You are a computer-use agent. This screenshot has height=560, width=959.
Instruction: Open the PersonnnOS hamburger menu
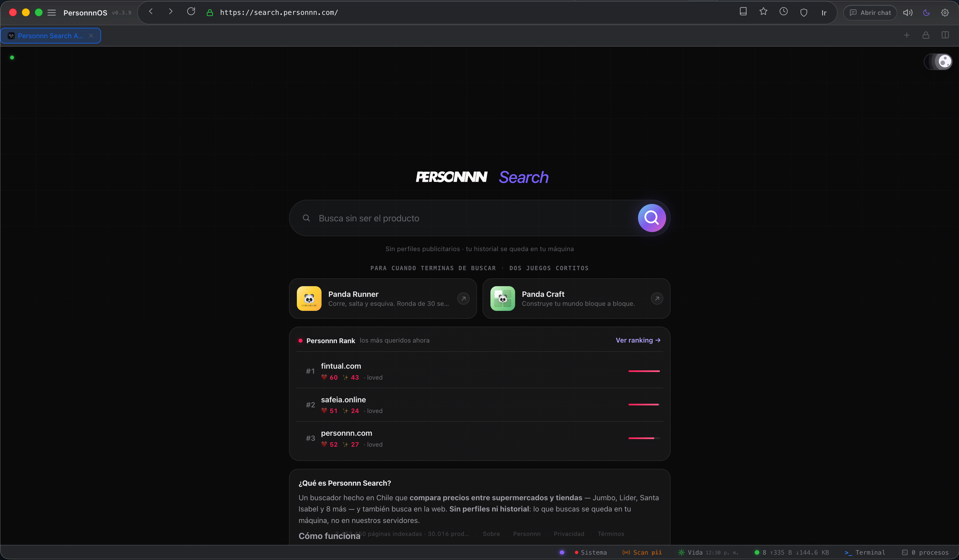(51, 13)
